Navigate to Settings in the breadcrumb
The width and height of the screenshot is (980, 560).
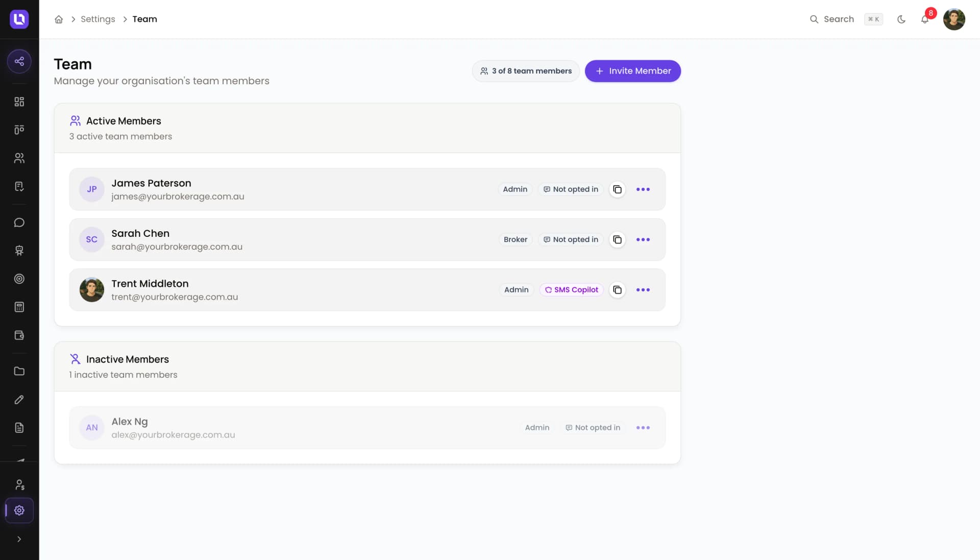tap(98, 19)
